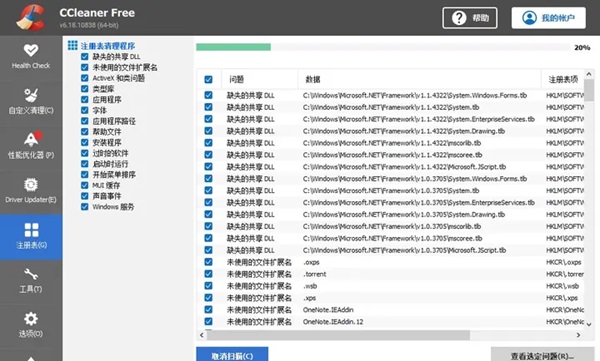Open the Driver Updater gear-chip icon

[x=31, y=185]
